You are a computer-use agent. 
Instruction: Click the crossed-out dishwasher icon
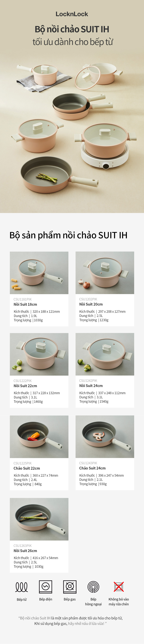pyautogui.click(x=119, y=587)
